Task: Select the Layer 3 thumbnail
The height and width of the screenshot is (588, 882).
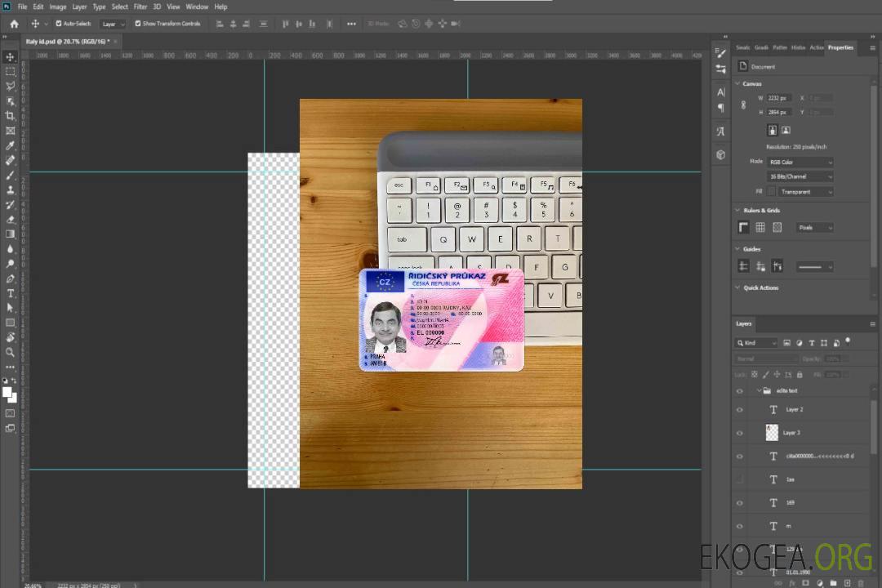Action: 772,433
